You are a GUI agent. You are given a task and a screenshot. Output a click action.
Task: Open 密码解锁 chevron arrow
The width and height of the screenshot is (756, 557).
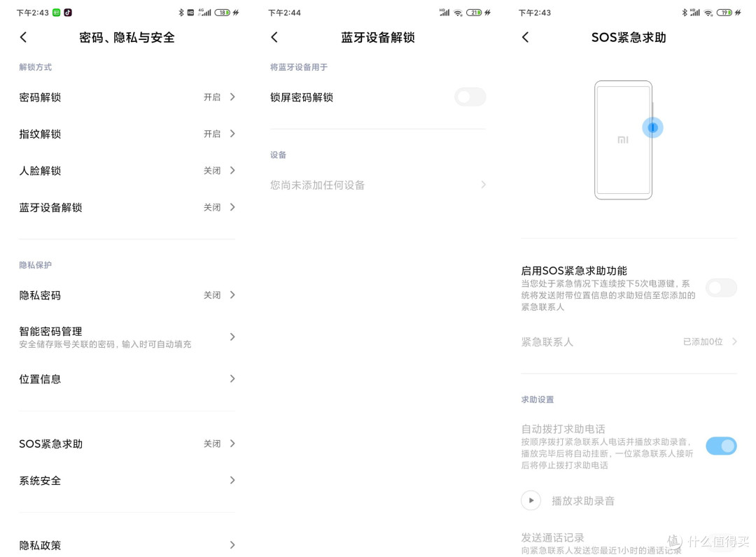click(232, 97)
